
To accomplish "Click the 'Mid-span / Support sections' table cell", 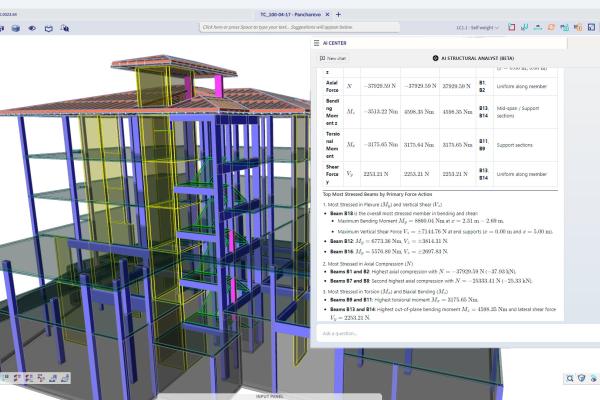I will (x=518, y=112).
